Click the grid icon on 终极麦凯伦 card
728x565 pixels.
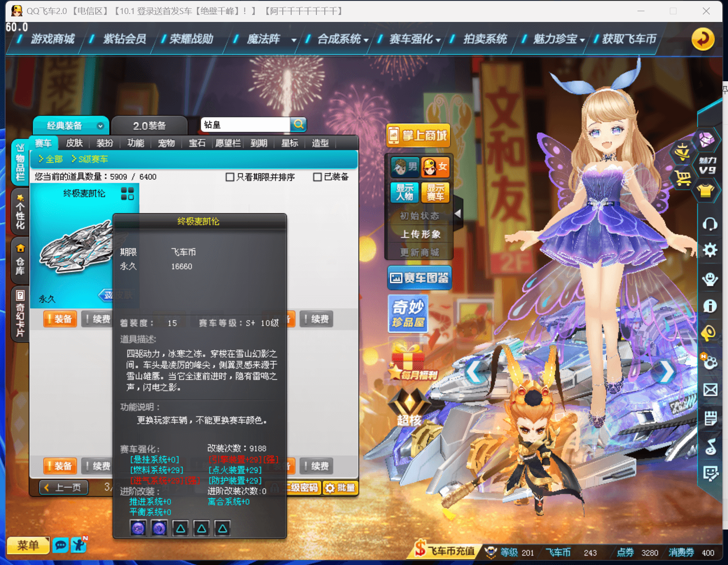point(127,193)
